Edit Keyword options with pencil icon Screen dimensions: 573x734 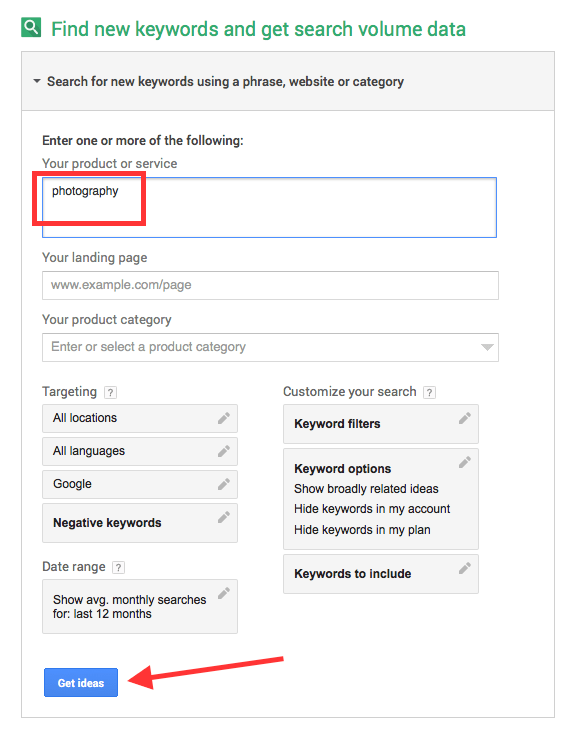464,462
